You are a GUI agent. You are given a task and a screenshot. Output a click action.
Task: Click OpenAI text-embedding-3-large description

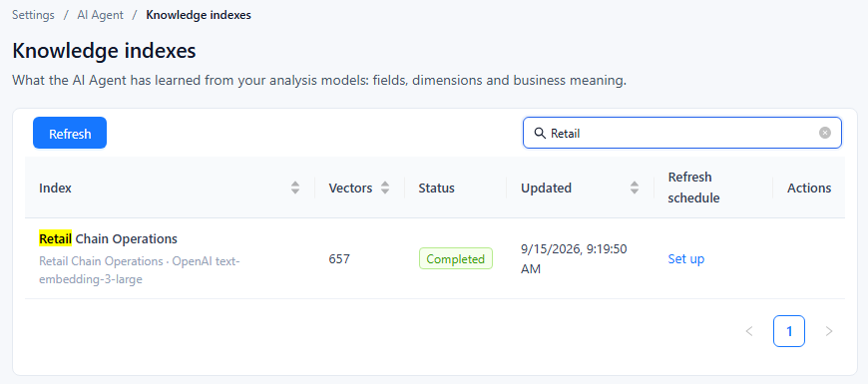pyautogui.click(x=140, y=270)
